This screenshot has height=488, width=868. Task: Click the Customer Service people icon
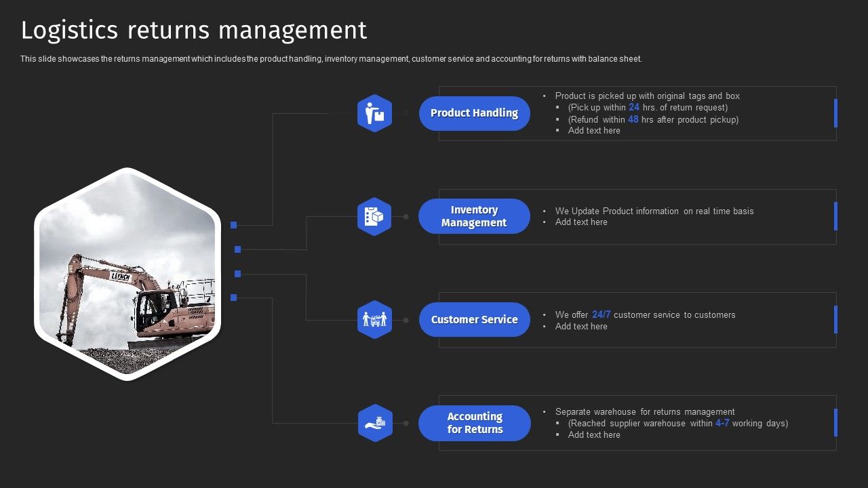coord(374,320)
